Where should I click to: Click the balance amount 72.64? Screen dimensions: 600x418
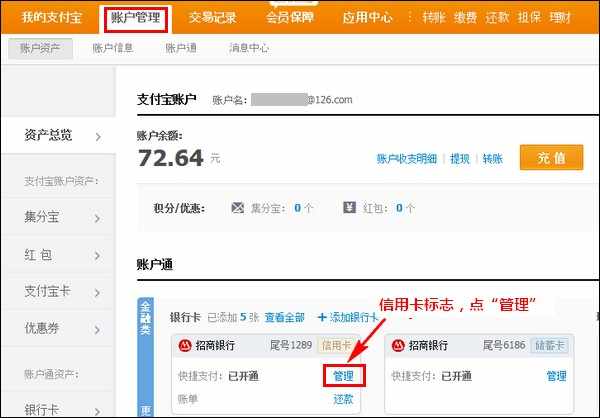point(171,158)
